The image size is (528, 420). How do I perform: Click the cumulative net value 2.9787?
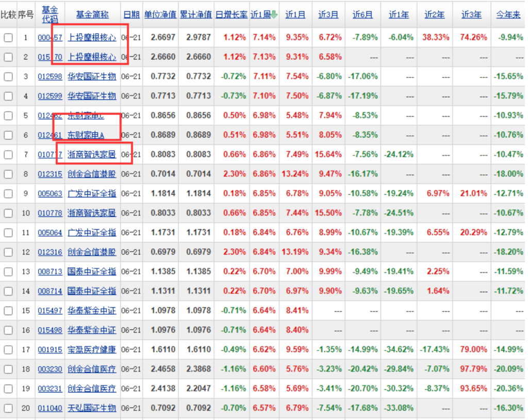199,38
